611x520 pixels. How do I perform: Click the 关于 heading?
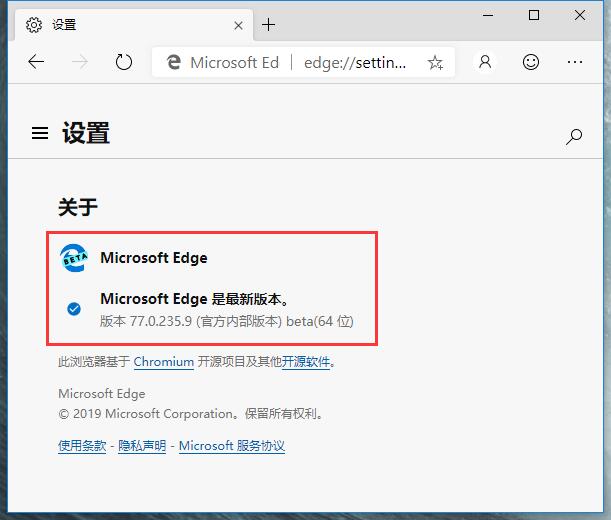[78, 207]
